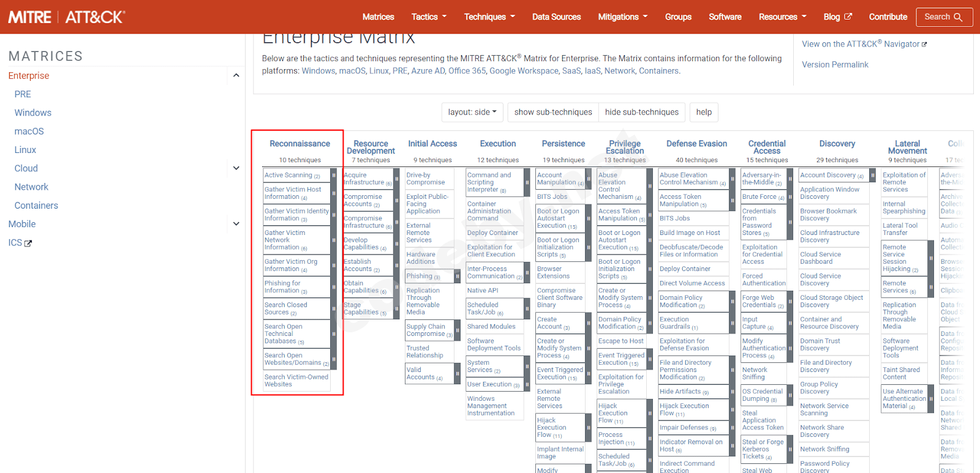Open the Cloud Service Dashboard technique
Screen dimensions: 980x473
tap(820, 258)
